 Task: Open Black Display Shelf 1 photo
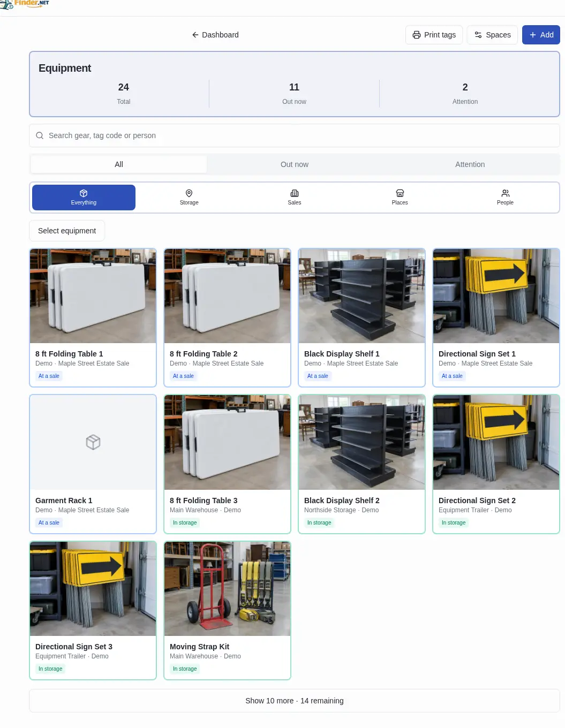[362, 296]
